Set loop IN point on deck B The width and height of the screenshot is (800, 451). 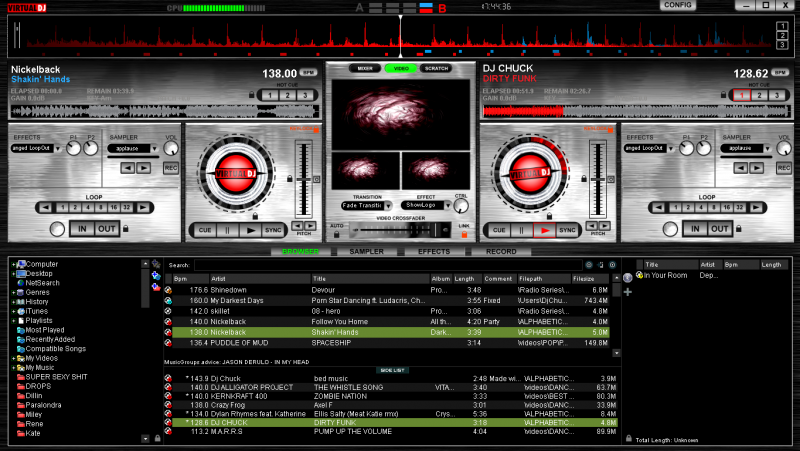click(x=695, y=229)
